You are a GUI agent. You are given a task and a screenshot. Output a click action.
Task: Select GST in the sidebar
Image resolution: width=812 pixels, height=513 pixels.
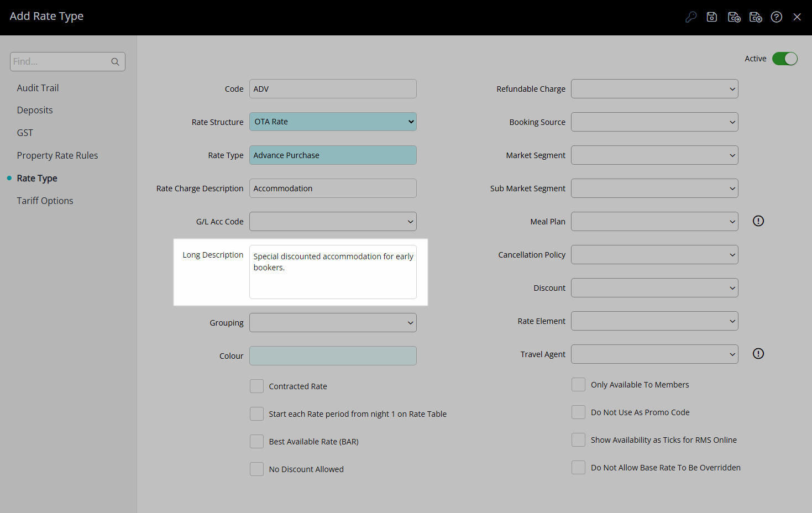(x=25, y=133)
